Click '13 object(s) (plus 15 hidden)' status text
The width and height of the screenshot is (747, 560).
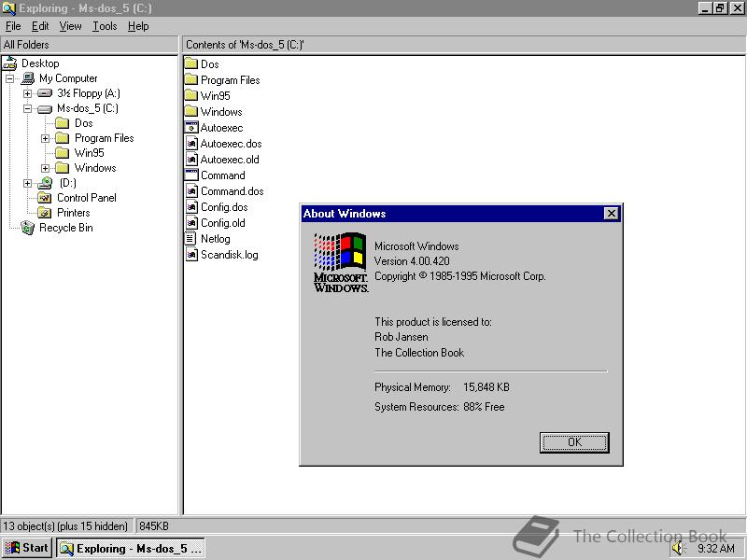[x=65, y=526]
